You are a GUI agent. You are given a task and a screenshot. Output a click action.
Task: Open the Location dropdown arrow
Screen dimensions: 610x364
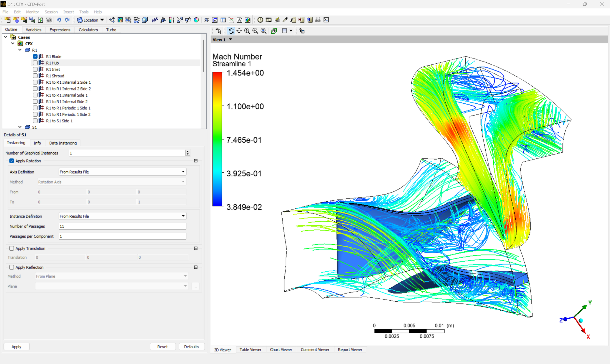click(102, 20)
